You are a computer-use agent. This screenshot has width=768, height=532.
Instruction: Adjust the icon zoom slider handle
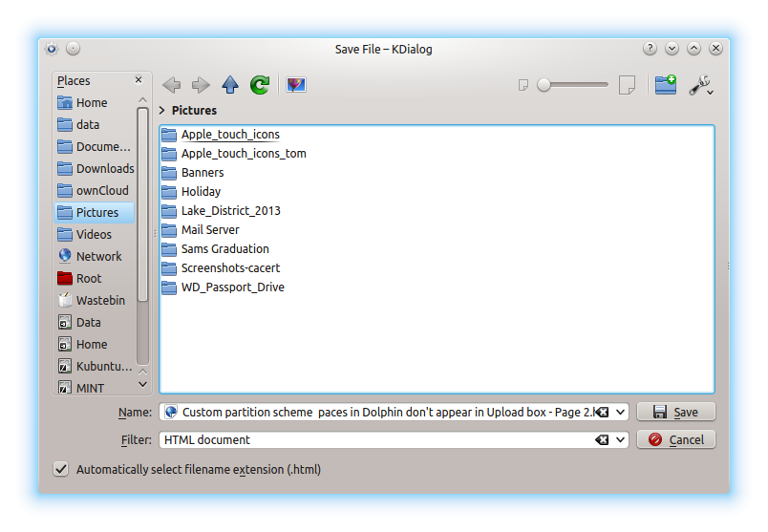point(544,85)
